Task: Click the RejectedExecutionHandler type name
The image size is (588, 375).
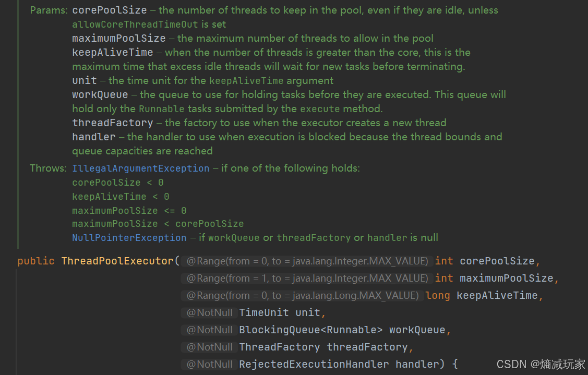Action: click(x=314, y=365)
